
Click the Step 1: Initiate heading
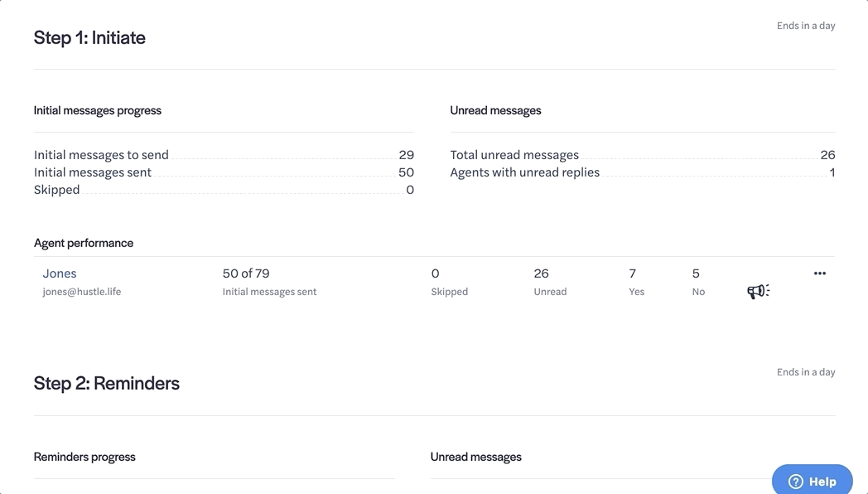(89, 37)
